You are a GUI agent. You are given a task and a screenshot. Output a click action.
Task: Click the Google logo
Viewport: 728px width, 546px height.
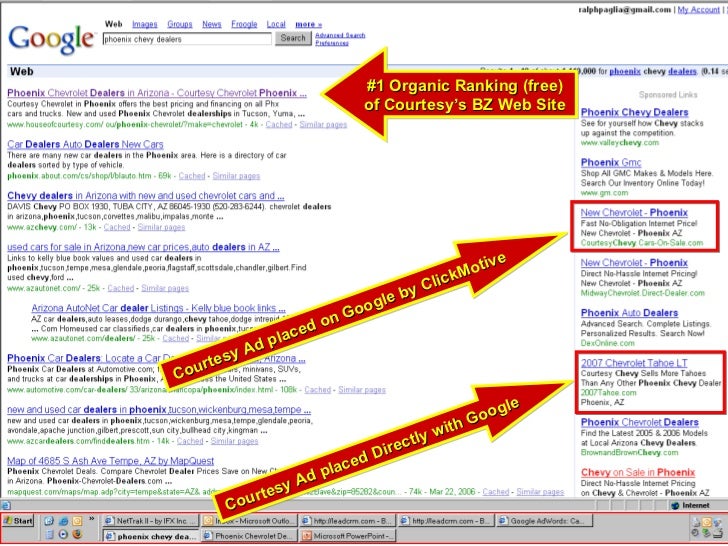coord(51,39)
